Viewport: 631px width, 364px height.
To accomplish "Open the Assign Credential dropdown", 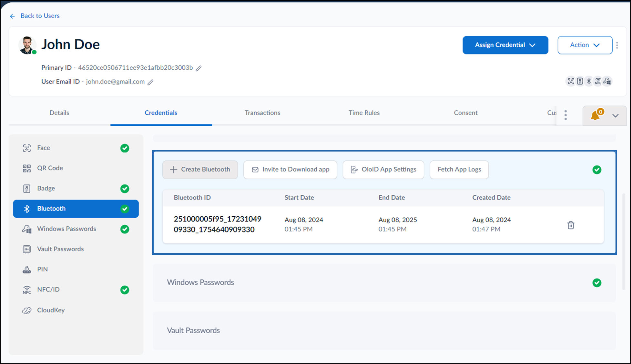I will (505, 45).
